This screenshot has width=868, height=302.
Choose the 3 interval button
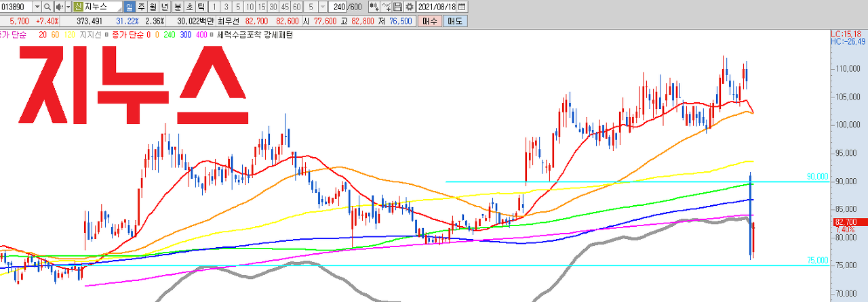click(x=226, y=7)
